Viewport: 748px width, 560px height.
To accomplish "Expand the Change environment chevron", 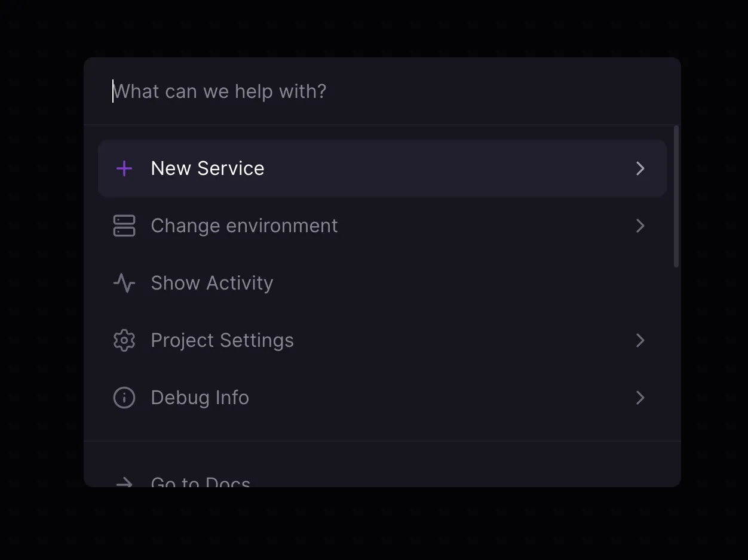I will [x=640, y=226].
